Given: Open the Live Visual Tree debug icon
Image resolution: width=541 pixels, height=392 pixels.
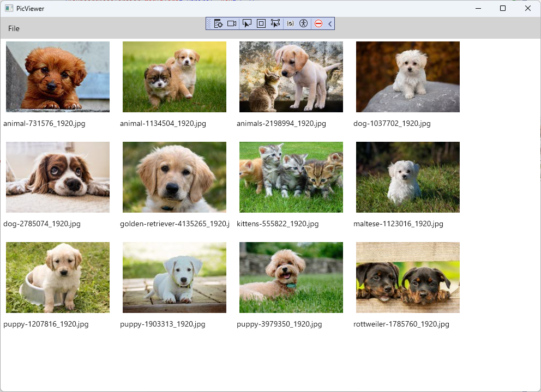Looking at the screenshot, I should click(218, 23).
